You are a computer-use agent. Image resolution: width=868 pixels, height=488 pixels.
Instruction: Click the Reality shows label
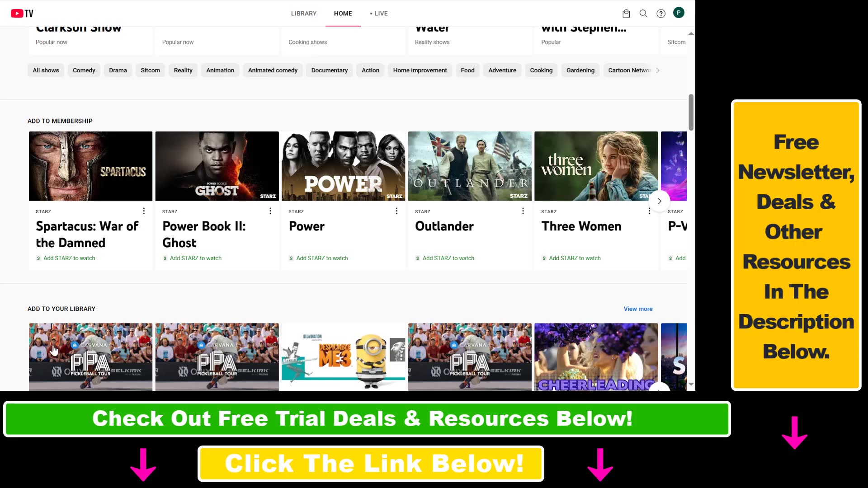[x=432, y=42]
